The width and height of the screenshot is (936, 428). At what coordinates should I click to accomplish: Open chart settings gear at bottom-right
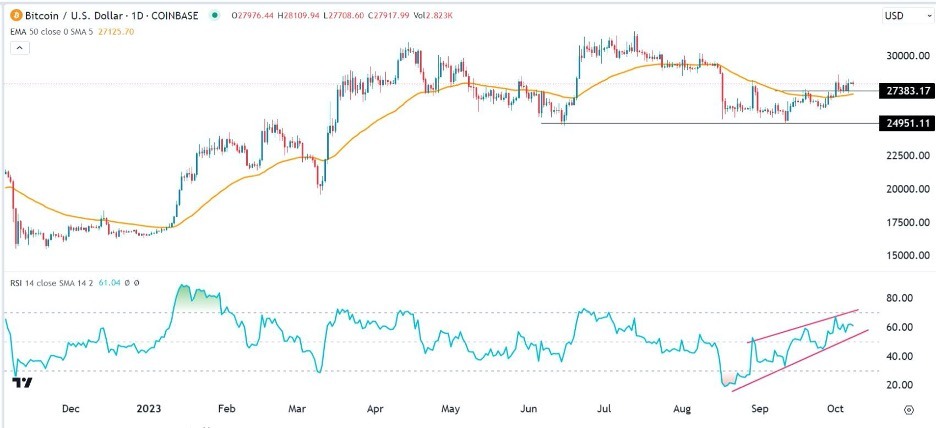908,410
